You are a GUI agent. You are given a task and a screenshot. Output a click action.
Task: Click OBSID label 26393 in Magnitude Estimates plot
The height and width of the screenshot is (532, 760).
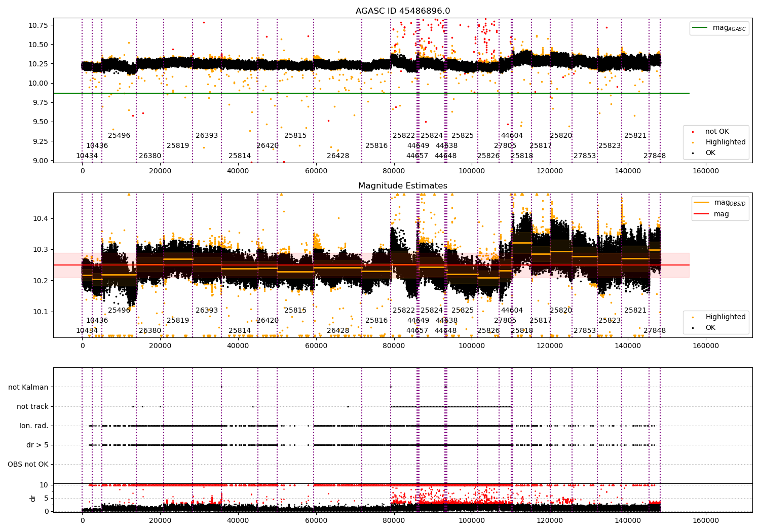click(x=207, y=311)
